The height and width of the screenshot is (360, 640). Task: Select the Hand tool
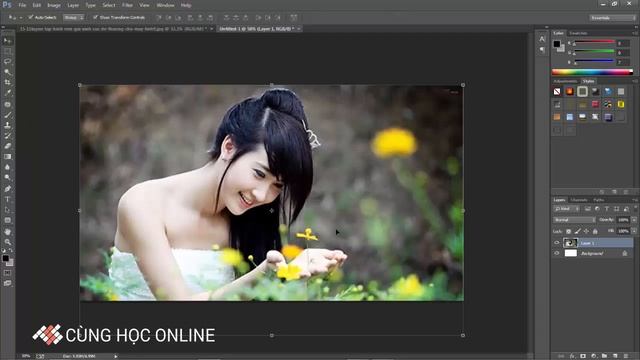tap(7, 231)
